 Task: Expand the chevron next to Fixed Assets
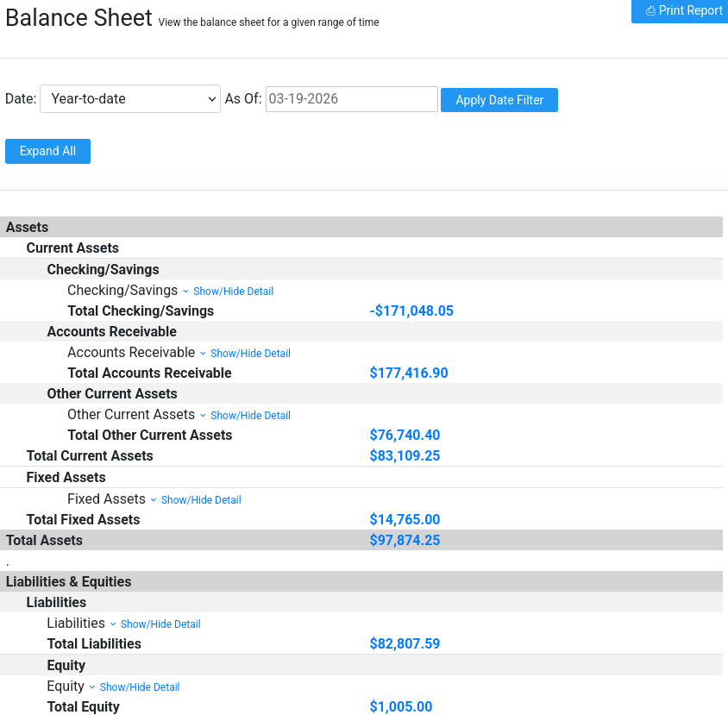coord(153,499)
